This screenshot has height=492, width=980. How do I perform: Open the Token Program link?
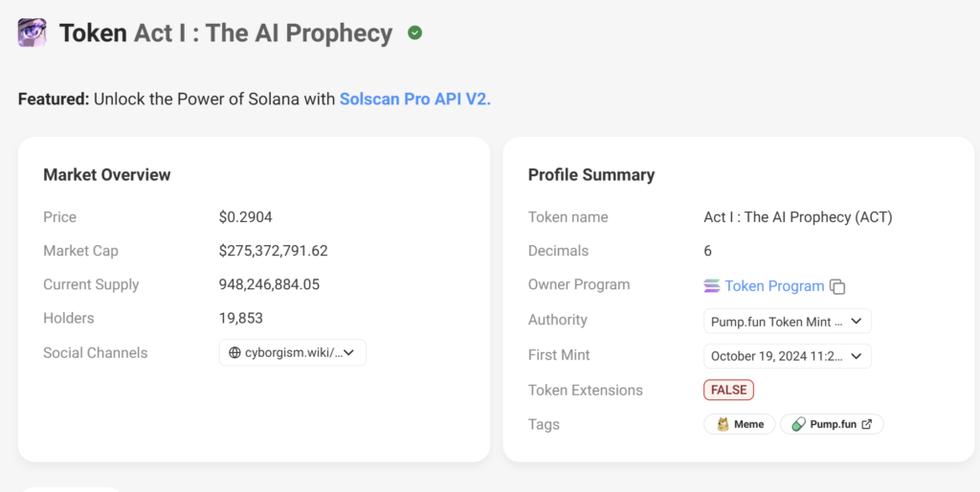[774, 285]
